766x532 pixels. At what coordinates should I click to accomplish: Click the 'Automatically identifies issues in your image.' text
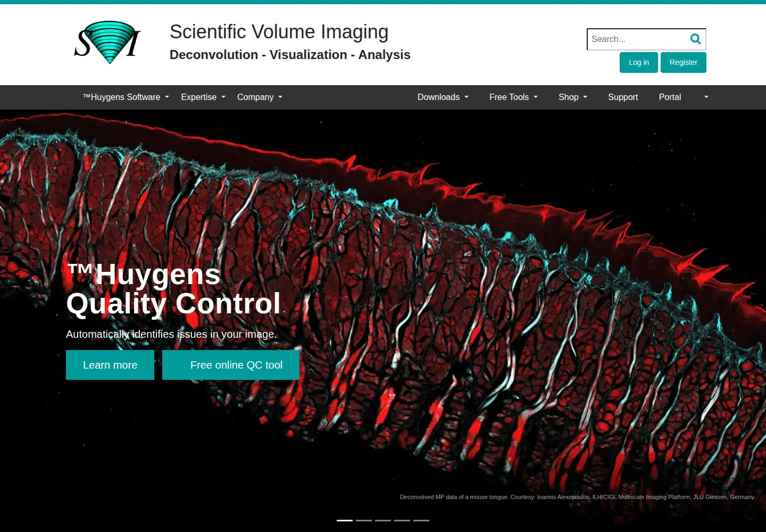tap(171, 334)
